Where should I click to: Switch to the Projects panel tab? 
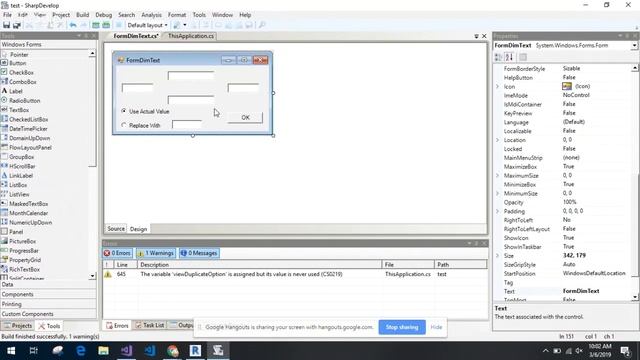point(17,326)
